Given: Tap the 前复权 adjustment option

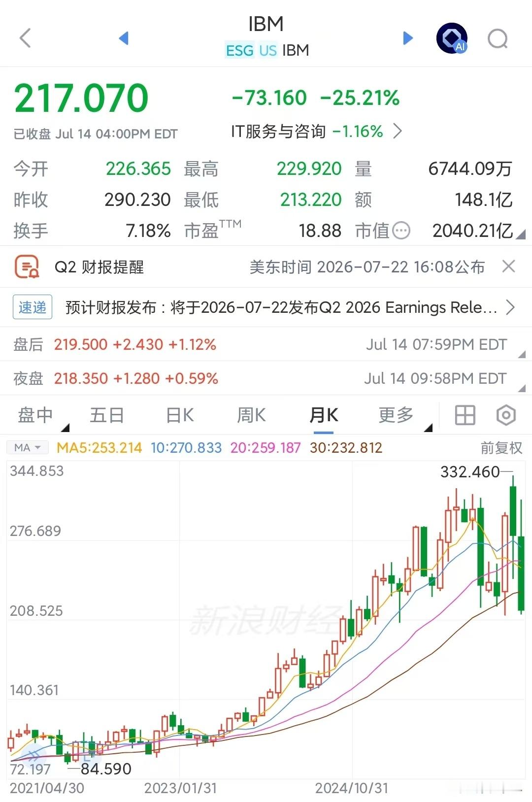Looking at the screenshot, I should pos(501,448).
